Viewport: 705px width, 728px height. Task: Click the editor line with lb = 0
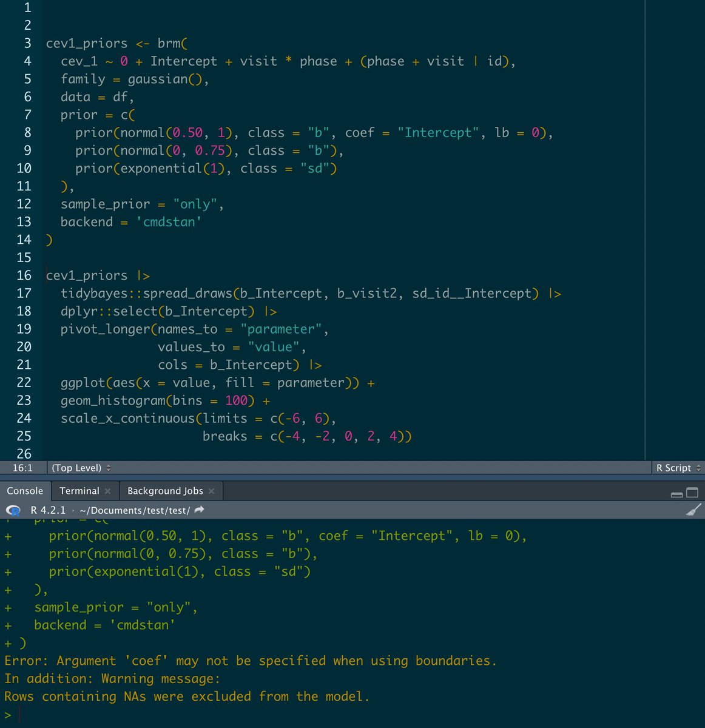point(314,132)
